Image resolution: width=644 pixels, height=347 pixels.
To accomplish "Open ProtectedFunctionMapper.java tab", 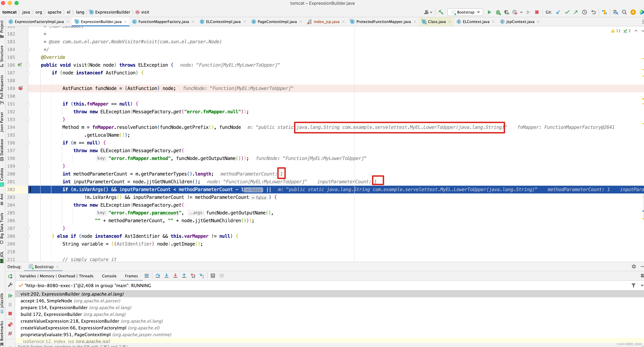I will [x=383, y=21].
